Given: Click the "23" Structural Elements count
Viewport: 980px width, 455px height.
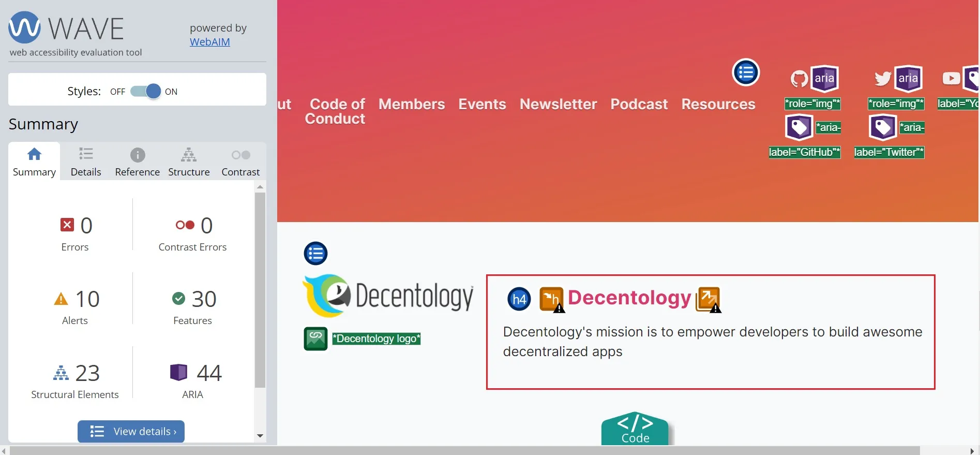Looking at the screenshot, I should tap(87, 373).
